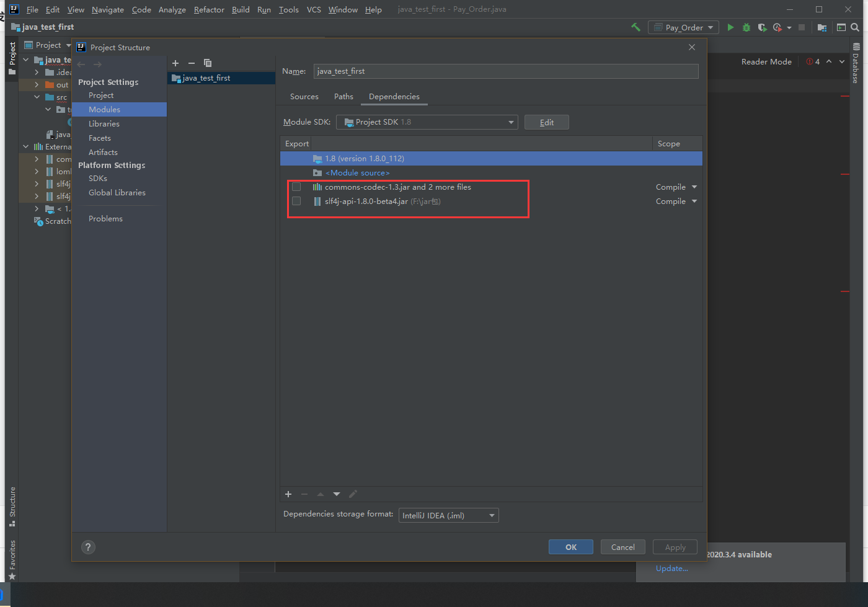Select Facets in Project Settings
The height and width of the screenshot is (607, 868).
(x=100, y=138)
